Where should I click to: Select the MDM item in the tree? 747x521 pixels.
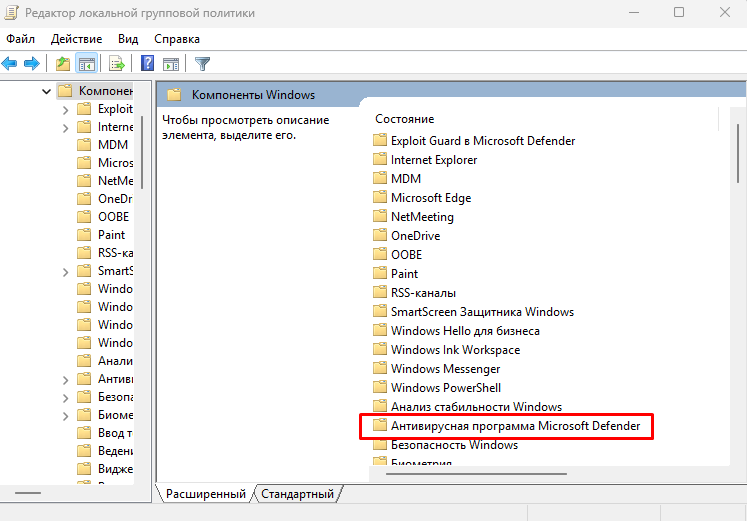[104, 145]
